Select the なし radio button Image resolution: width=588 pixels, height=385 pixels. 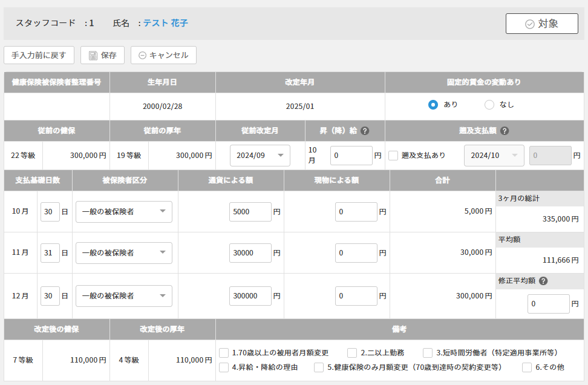point(489,105)
